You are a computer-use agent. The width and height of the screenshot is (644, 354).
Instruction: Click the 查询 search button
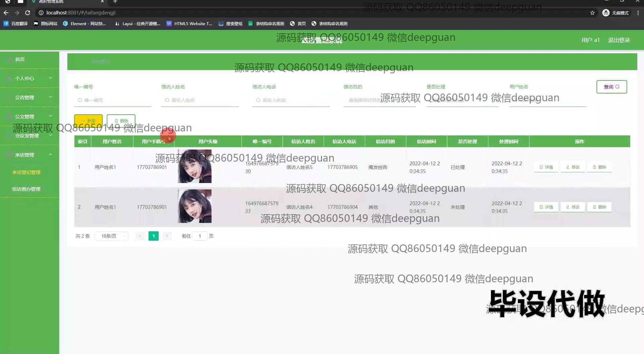point(611,87)
